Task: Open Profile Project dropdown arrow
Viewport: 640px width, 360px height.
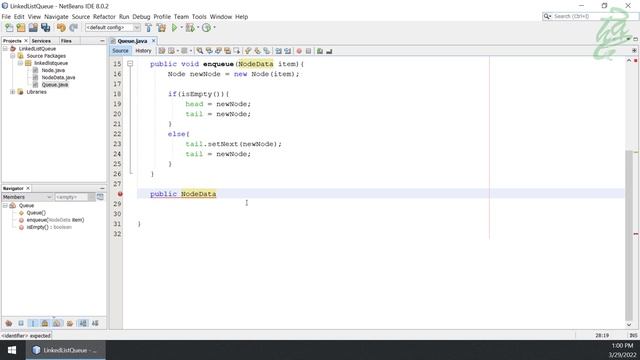Action: (214, 27)
